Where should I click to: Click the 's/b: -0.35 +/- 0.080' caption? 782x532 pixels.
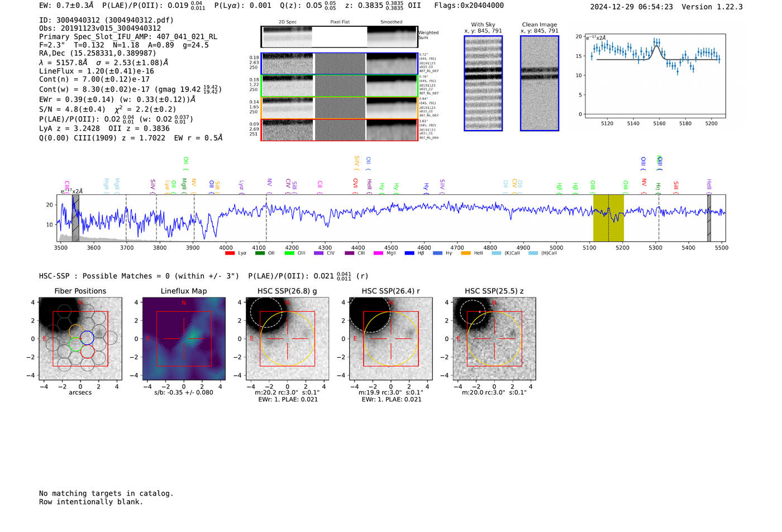(184, 392)
